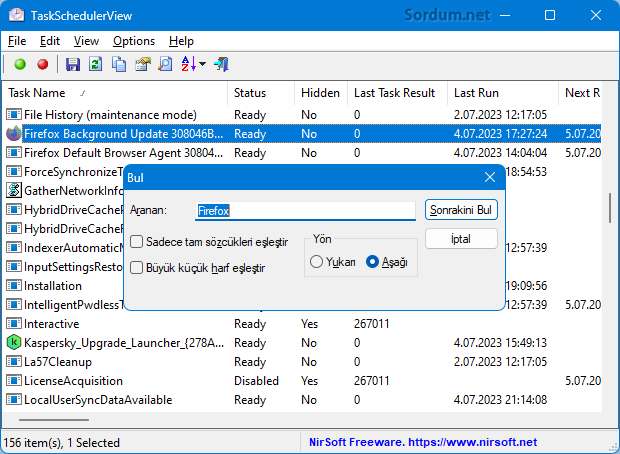
Task: Sort by the Task Name column header
Action: pos(115,93)
